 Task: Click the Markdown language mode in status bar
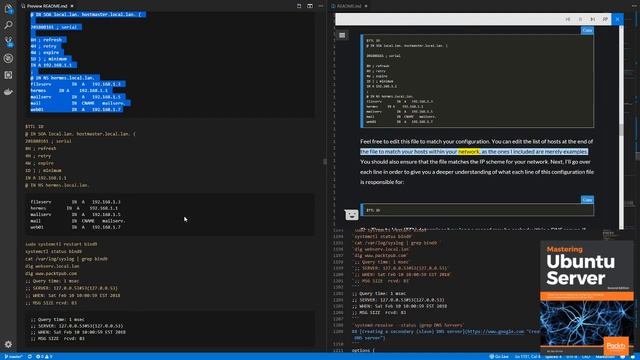point(605,356)
